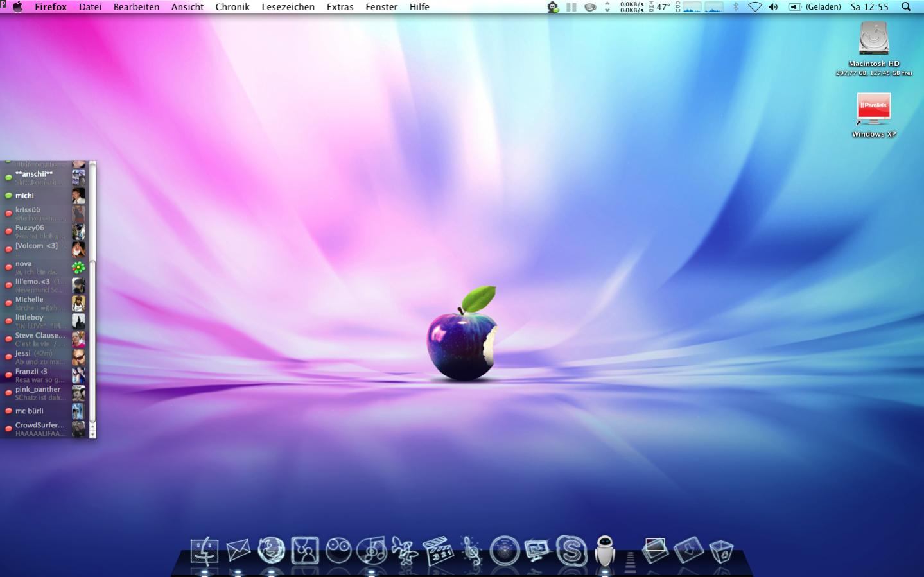Click the chat client status icon in menu bar

coord(553,7)
